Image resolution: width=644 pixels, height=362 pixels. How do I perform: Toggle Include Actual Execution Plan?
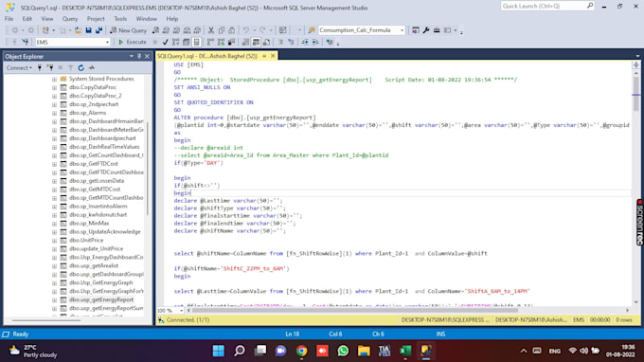(x=210, y=42)
